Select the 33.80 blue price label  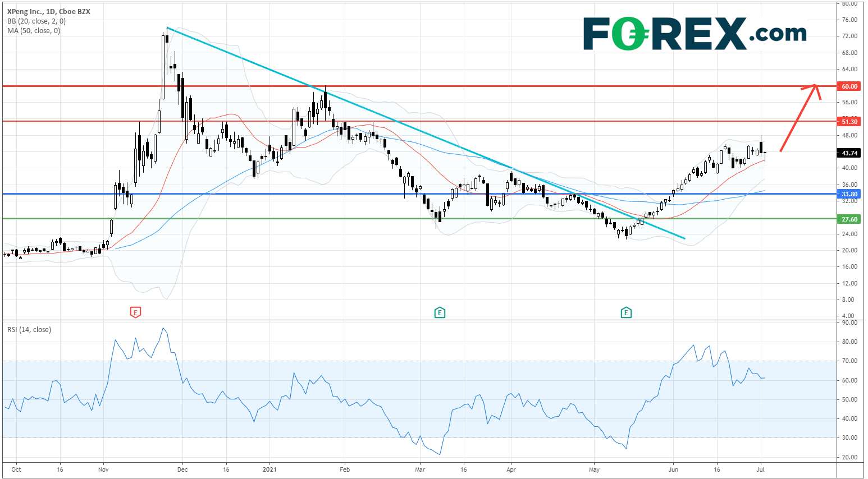point(849,194)
